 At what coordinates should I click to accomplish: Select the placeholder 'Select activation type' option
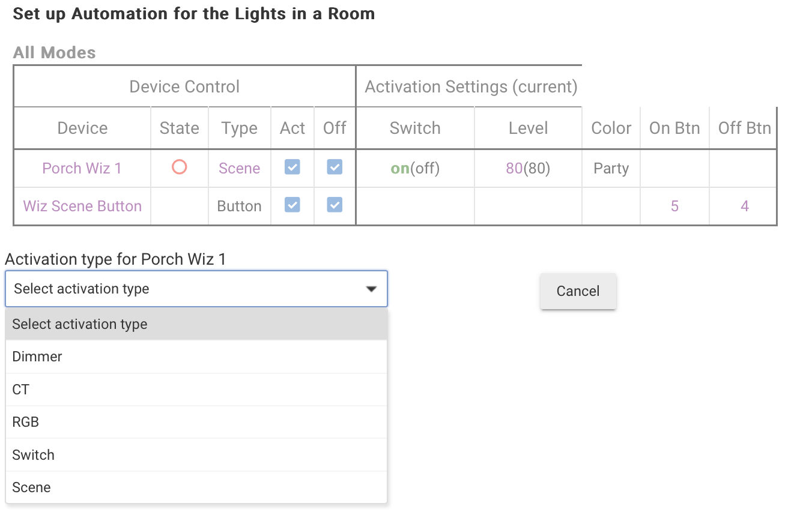[x=80, y=324]
